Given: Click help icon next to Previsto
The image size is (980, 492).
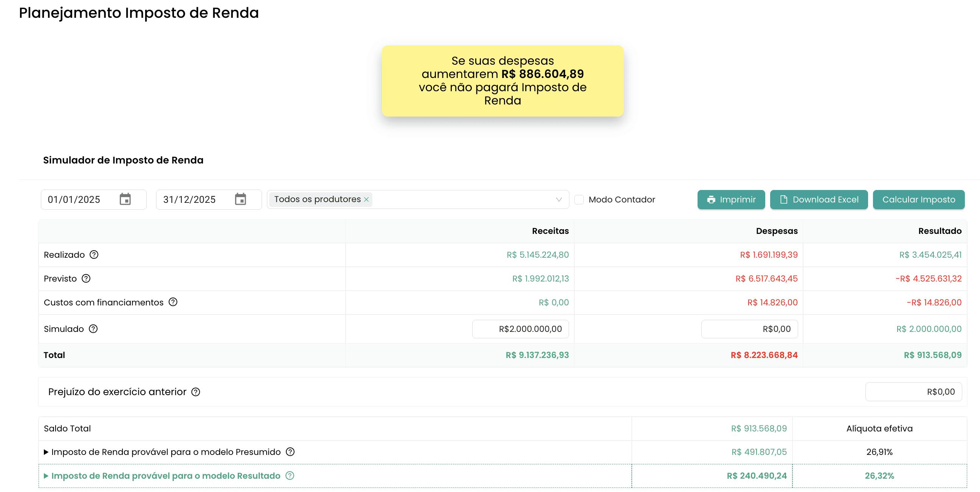Looking at the screenshot, I should tap(86, 279).
